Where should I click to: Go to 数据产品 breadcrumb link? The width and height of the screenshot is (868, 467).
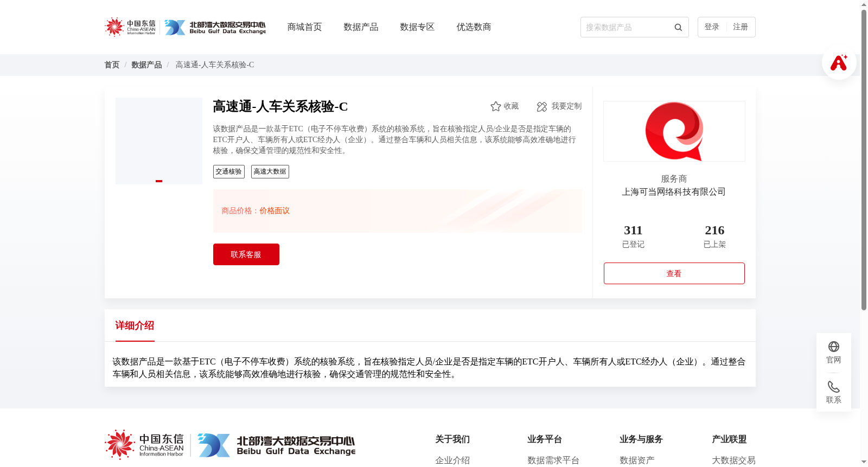(x=146, y=65)
